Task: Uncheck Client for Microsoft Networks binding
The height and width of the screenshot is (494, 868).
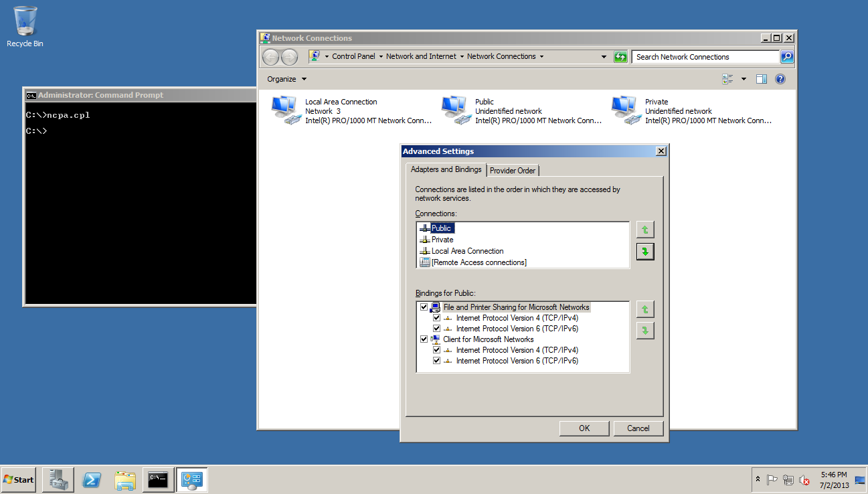Action: pos(424,339)
